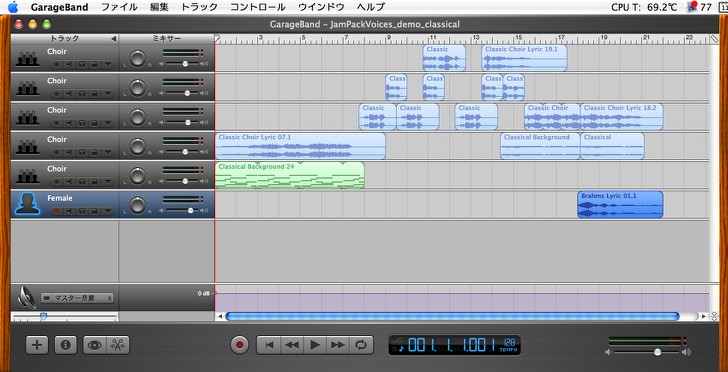Image resolution: width=728 pixels, height=372 pixels.
Task: Click the LCD time position display
Action: 450,345
